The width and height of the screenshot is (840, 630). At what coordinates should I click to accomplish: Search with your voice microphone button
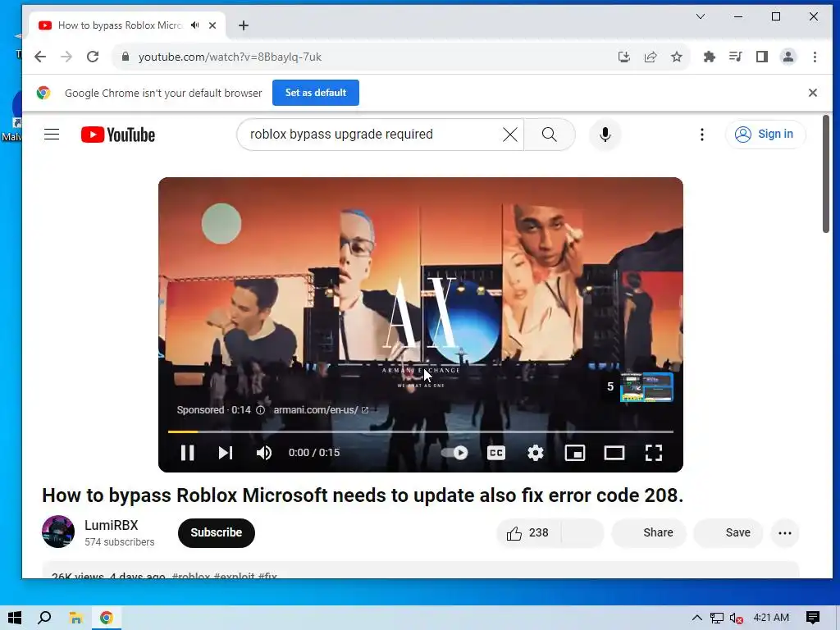pos(605,134)
